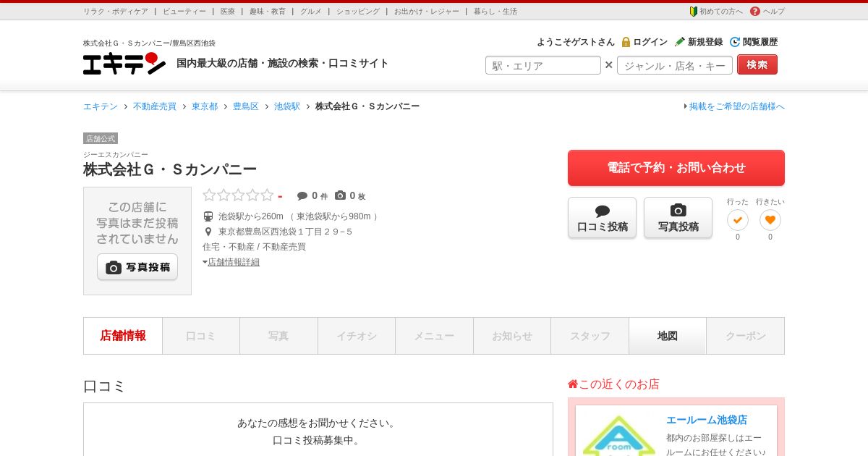Viewport: 868px width, 456px height.
Task: Click the 住宅・不動産 / 不動産売買 genre text
Action: tap(254, 247)
